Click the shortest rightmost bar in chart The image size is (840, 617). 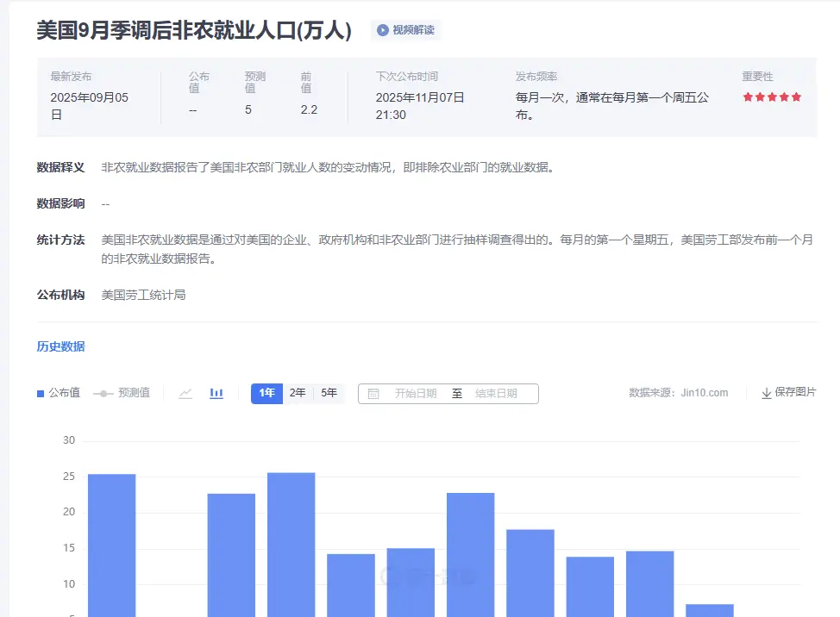[709, 609]
